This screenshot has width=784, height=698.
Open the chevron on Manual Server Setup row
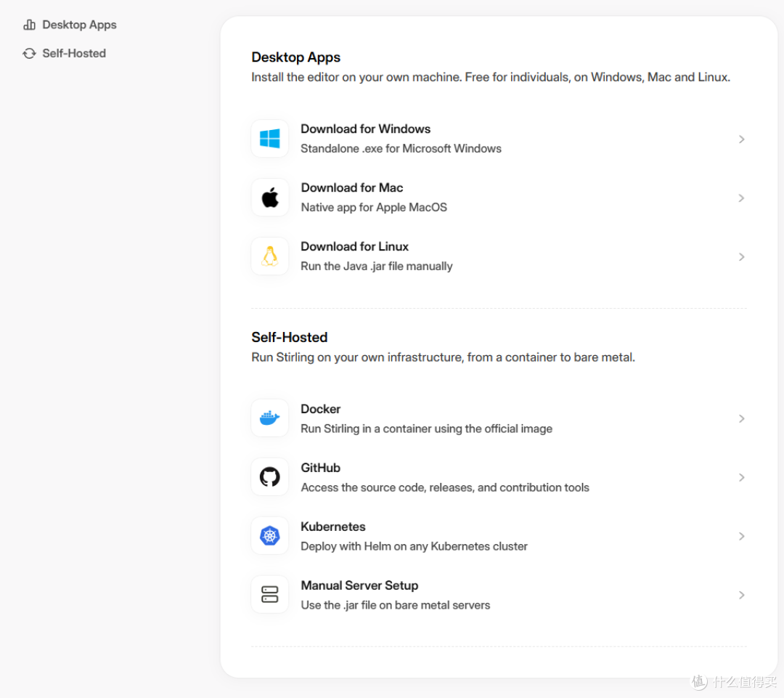pos(741,595)
